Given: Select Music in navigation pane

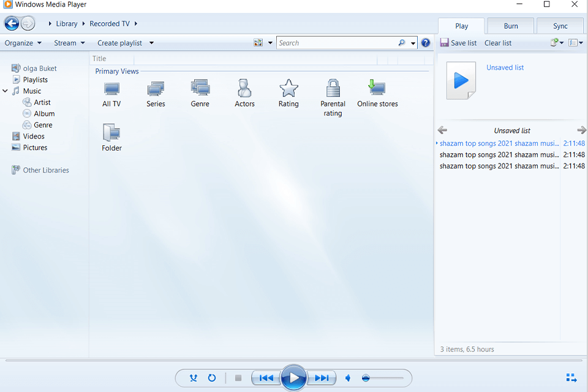Looking at the screenshot, I should coord(26,91).
